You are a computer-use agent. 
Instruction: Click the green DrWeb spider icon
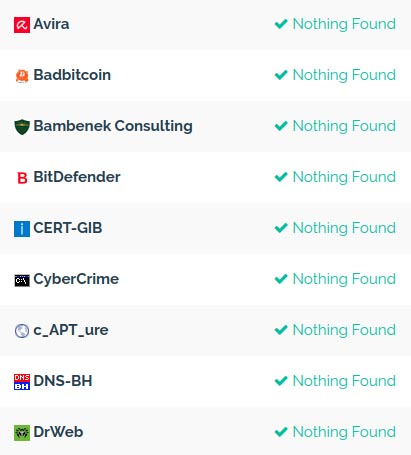22,433
